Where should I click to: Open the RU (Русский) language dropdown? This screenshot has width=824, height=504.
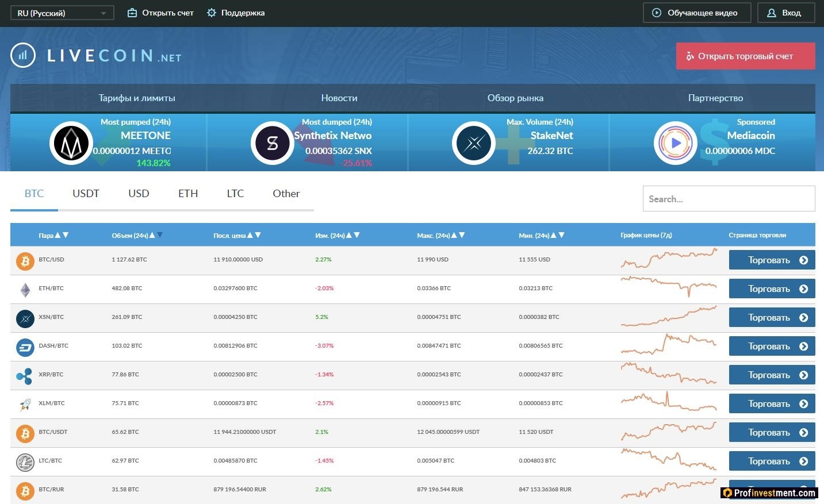(x=62, y=13)
